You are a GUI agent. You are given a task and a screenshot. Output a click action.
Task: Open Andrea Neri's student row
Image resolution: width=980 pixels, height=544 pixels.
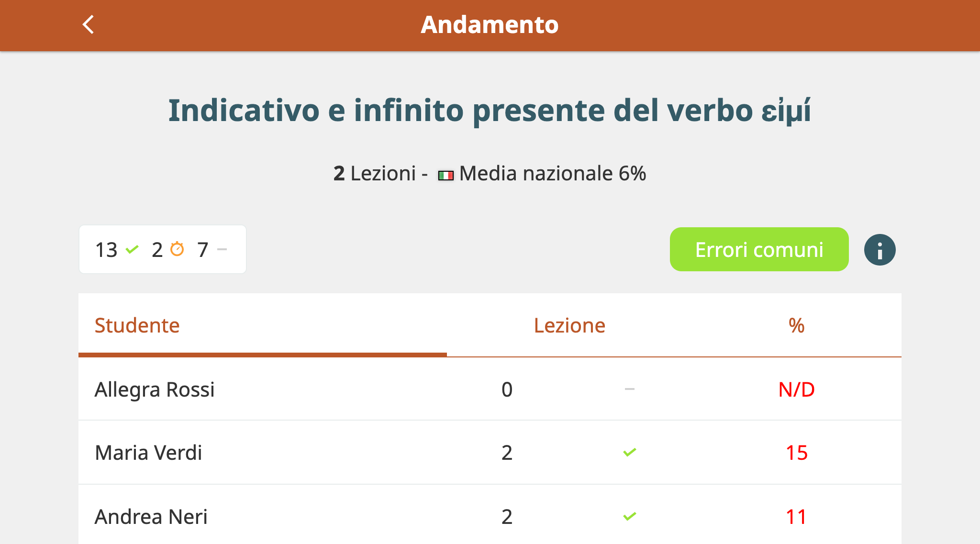490,515
